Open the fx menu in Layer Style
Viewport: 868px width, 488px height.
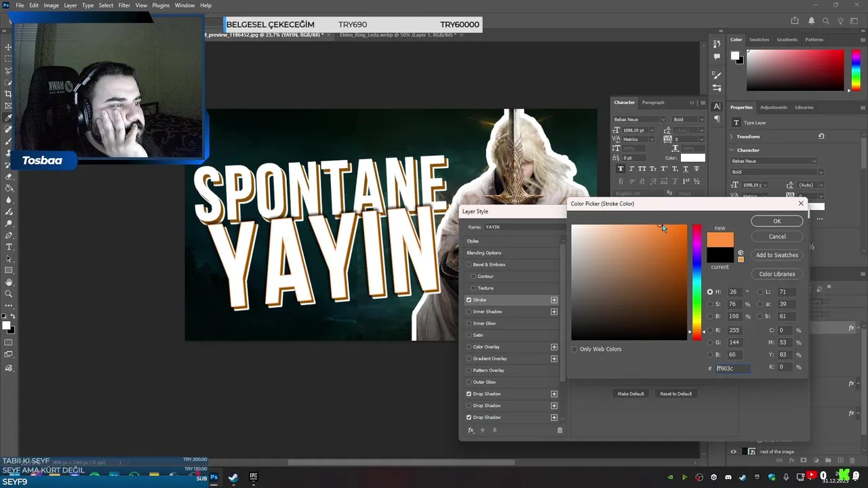tap(471, 430)
